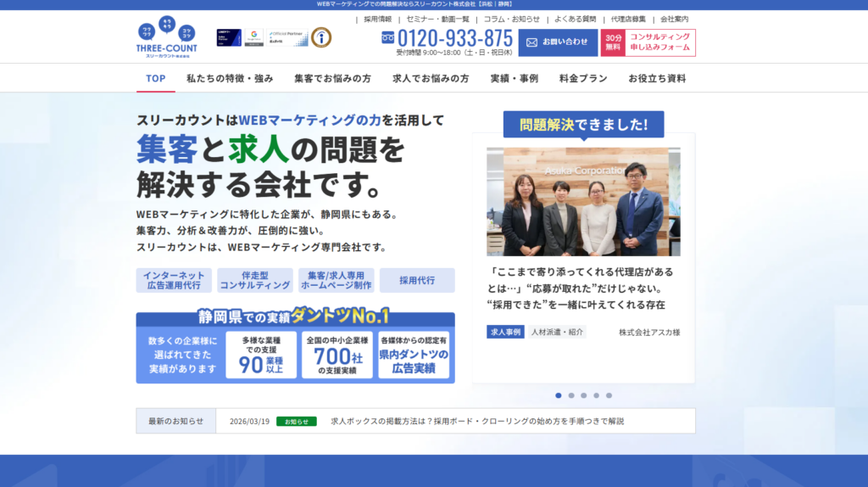The image size is (868, 487).
Task: Go to the 料金プラン tab
Action: pyautogui.click(x=583, y=78)
